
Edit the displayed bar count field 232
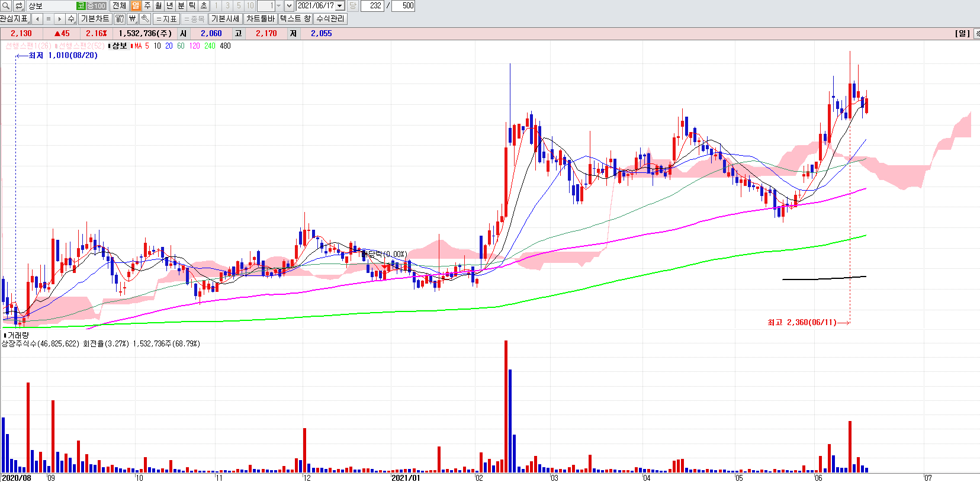point(372,5)
